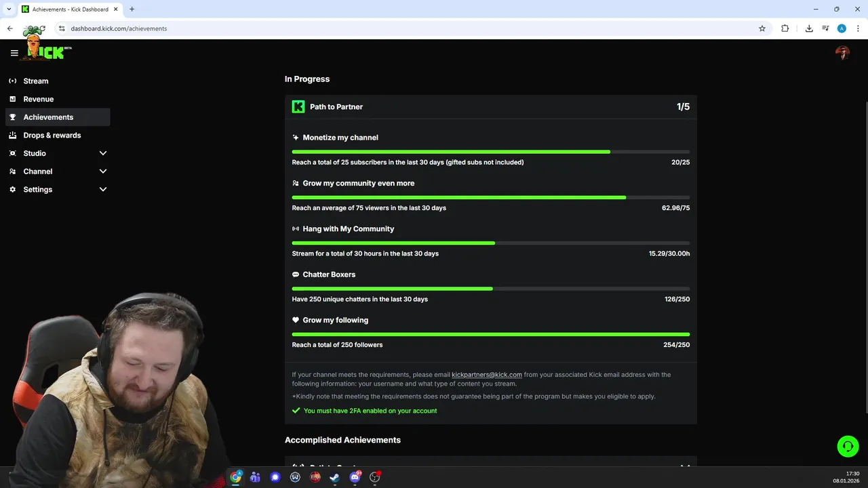
Task: Open the hamburger sidebar menu
Action: (x=14, y=53)
